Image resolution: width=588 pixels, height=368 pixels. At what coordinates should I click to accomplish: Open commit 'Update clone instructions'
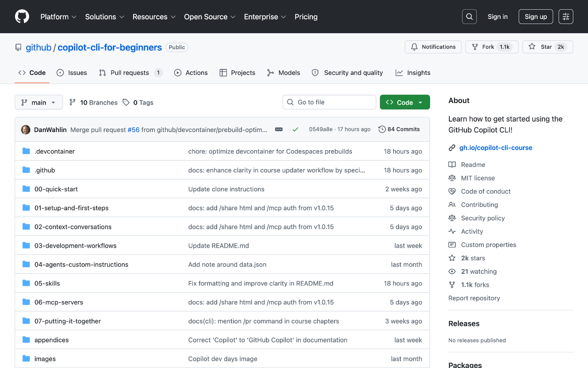(226, 189)
